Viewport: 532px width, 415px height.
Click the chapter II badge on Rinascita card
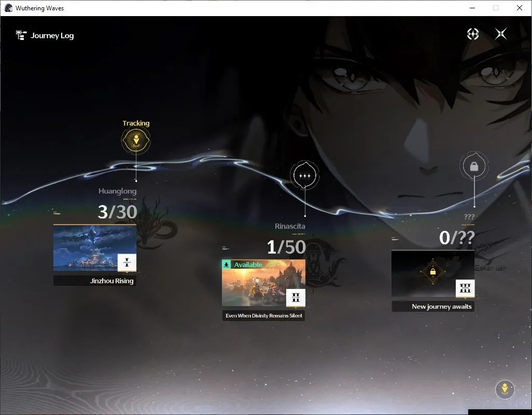pyautogui.click(x=296, y=298)
